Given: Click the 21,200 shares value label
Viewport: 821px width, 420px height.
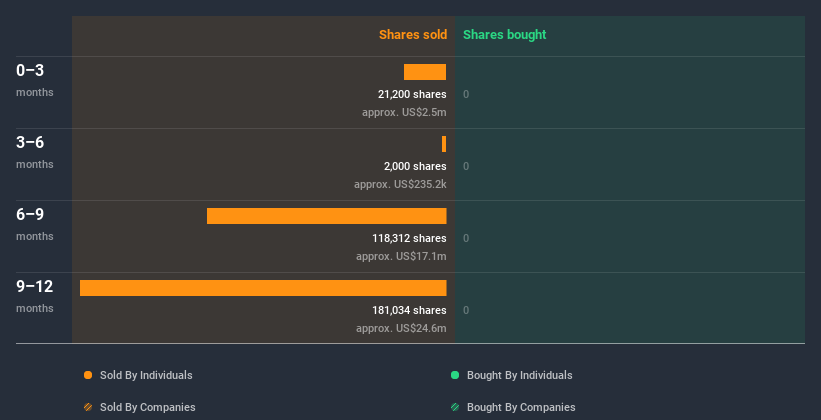Looking at the screenshot, I should click(x=405, y=95).
